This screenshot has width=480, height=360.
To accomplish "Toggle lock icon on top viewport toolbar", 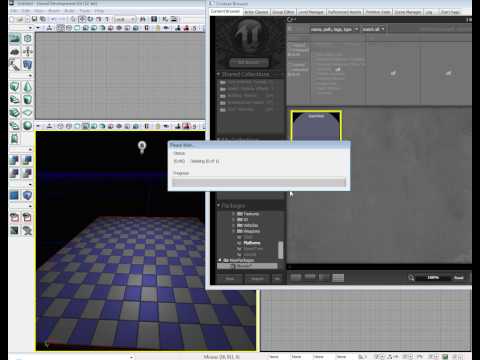I will pos(157,28).
